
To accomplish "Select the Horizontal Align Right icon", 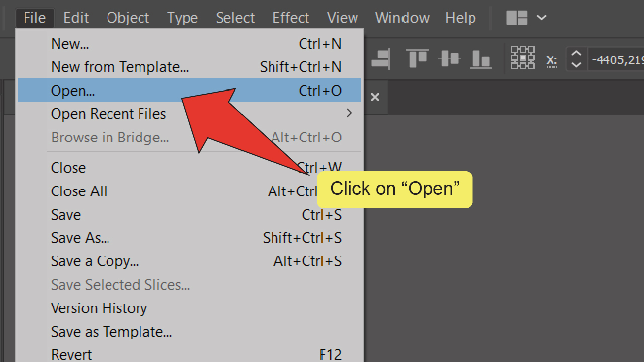I will [381, 58].
